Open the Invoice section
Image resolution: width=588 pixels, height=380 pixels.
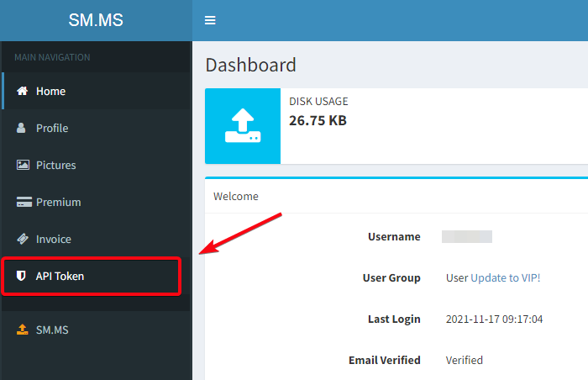97,239
